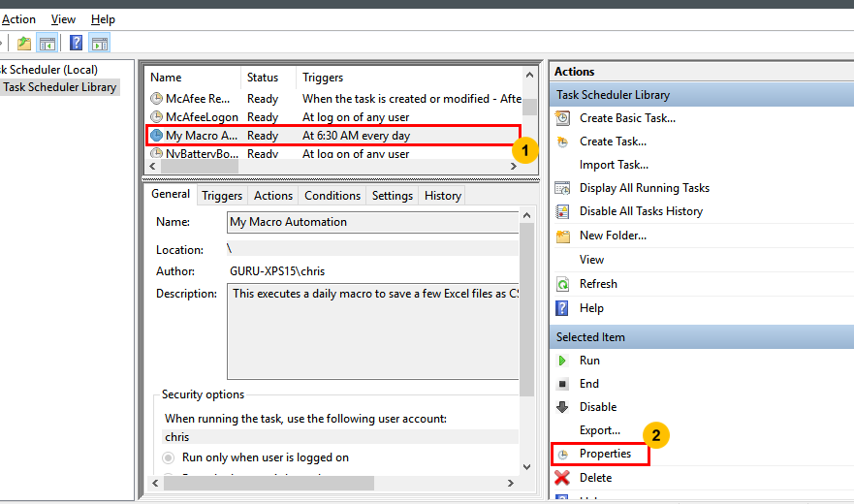
Task: Click Create Task... action
Action: click(613, 142)
